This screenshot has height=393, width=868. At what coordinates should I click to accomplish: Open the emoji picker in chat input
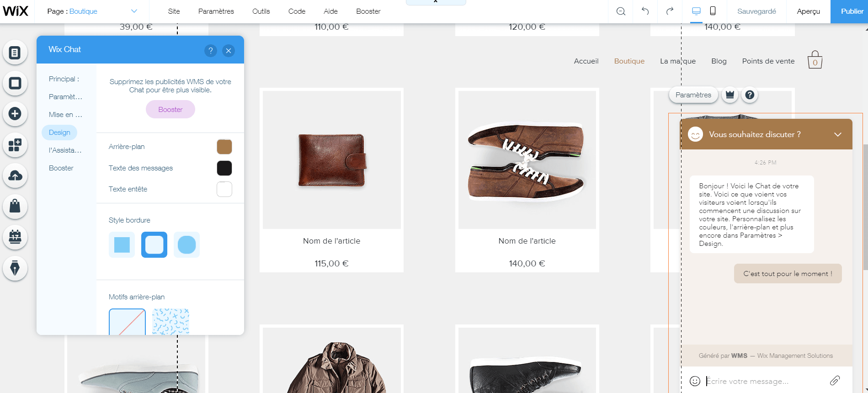695,381
